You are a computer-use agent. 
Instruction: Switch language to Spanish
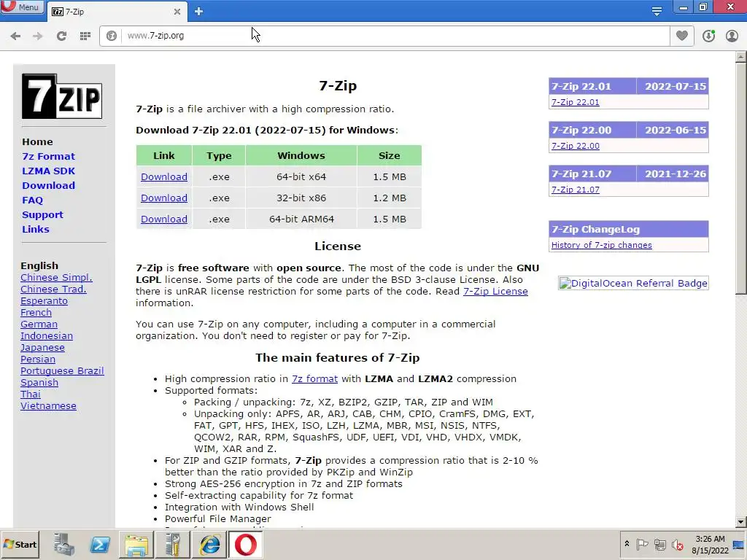pos(39,382)
